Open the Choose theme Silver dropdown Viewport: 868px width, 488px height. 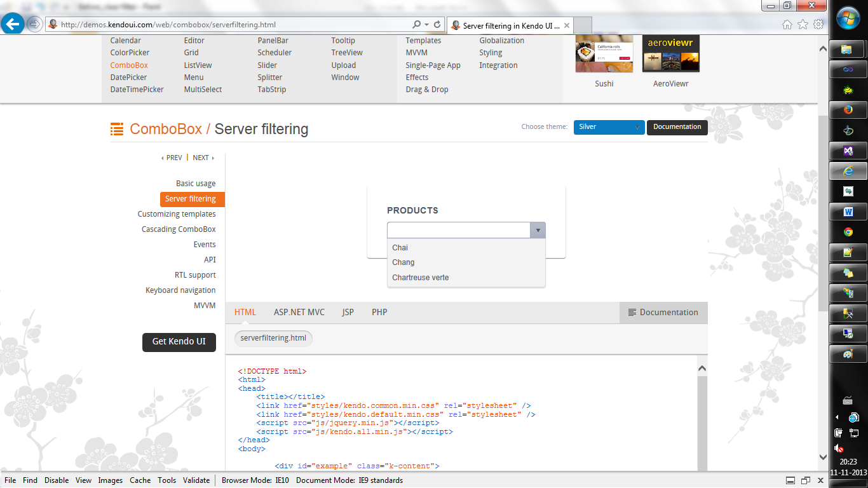(x=609, y=127)
